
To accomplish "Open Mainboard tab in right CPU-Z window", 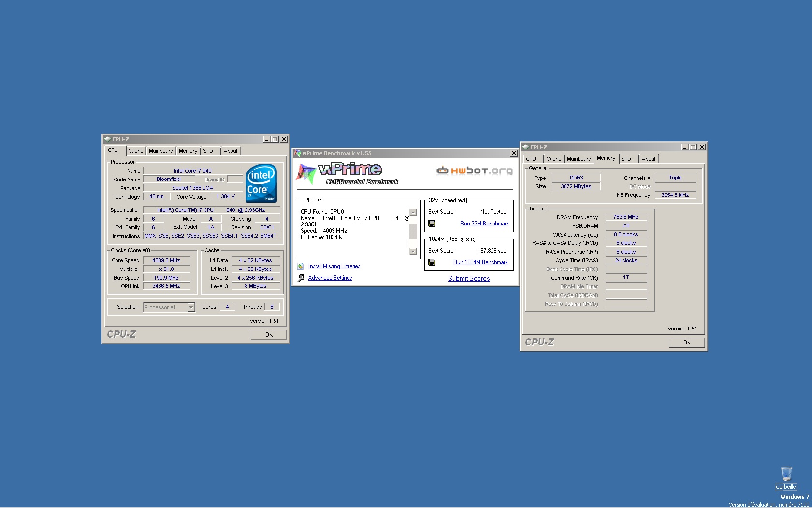I will coord(579,159).
